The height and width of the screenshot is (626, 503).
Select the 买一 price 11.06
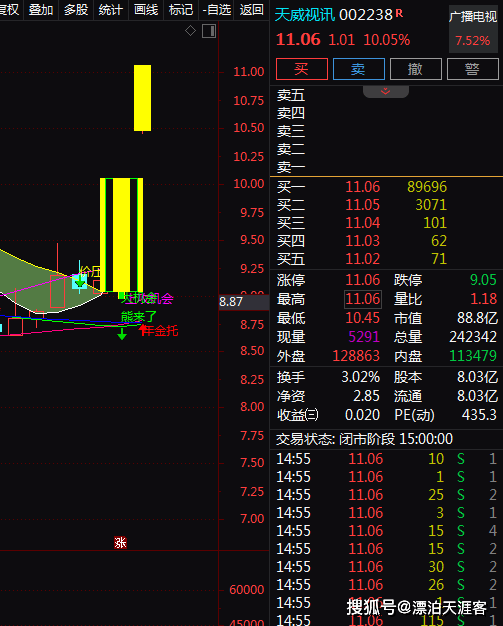(362, 187)
